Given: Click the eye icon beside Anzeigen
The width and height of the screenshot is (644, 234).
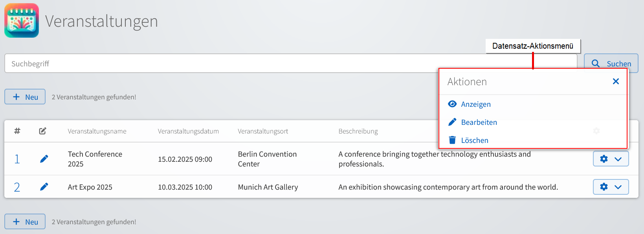Looking at the screenshot, I should click(x=452, y=104).
